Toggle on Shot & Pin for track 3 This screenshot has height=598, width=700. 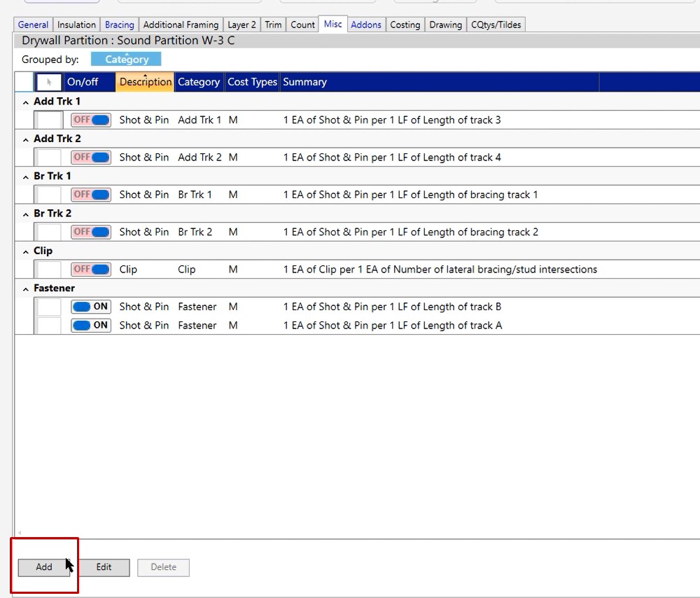click(x=91, y=120)
